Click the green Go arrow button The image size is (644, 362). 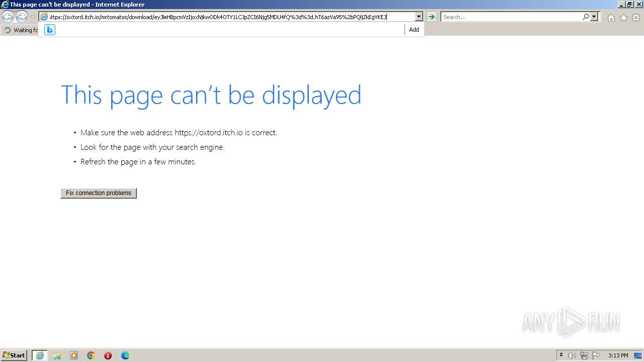432,17
